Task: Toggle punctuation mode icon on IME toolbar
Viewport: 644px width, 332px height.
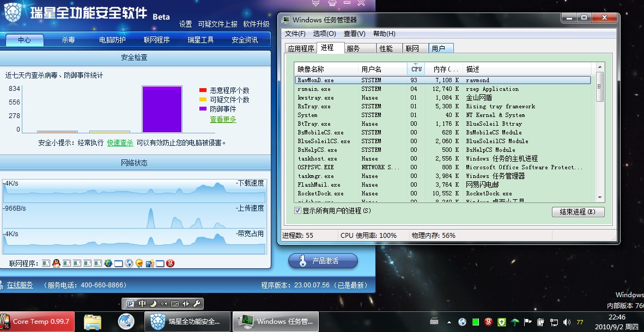Action: [x=164, y=304]
